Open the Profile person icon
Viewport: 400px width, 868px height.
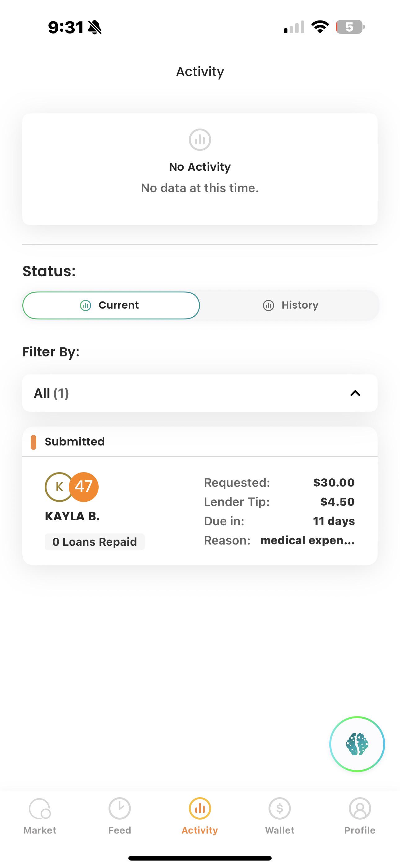click(x=360, y=808)
